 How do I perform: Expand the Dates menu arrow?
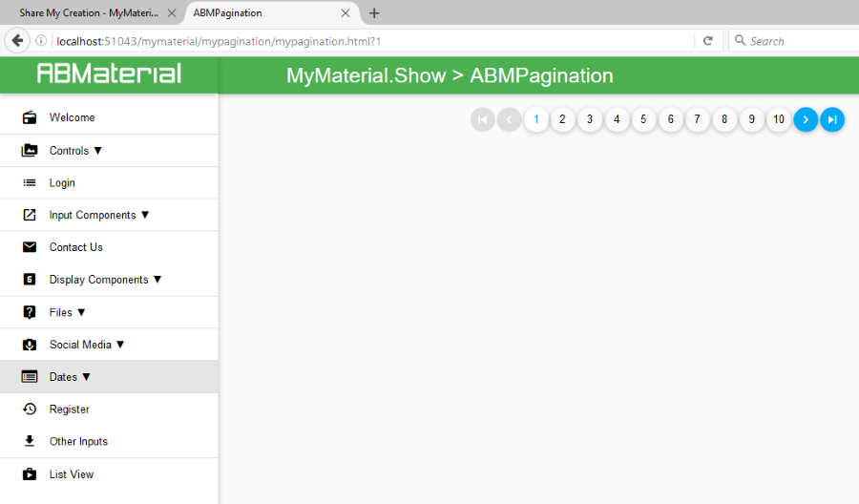pos(87,377)
